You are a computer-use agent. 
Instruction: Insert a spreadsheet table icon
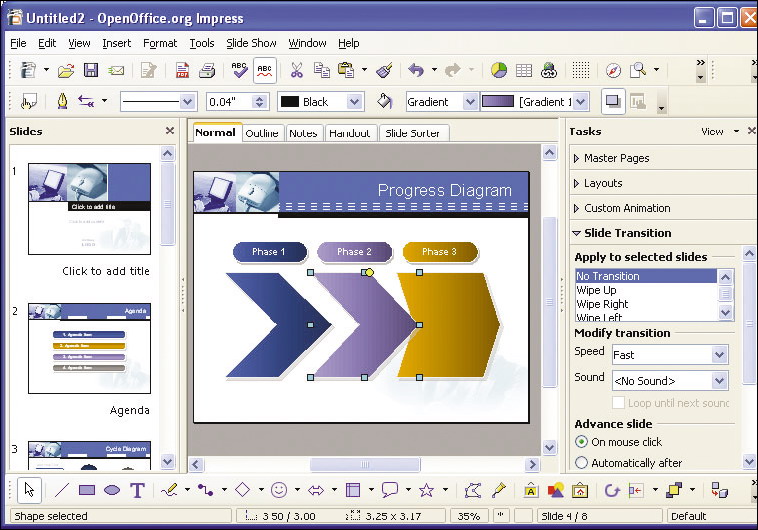[x=524, y=71]
